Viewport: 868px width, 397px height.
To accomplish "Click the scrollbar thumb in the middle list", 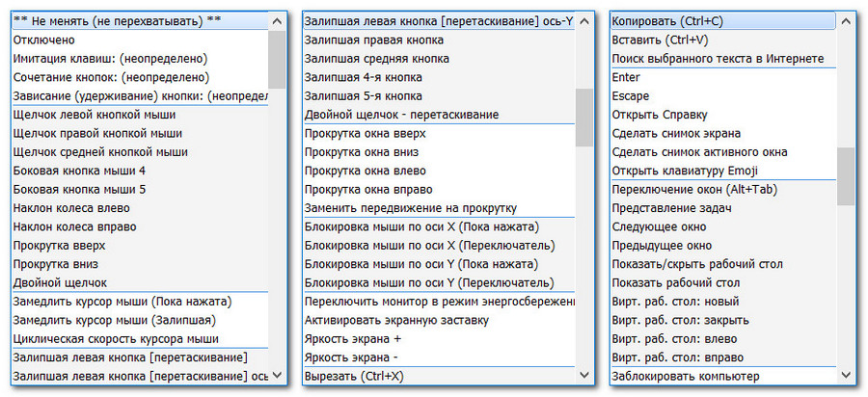I will pos(584,118).
